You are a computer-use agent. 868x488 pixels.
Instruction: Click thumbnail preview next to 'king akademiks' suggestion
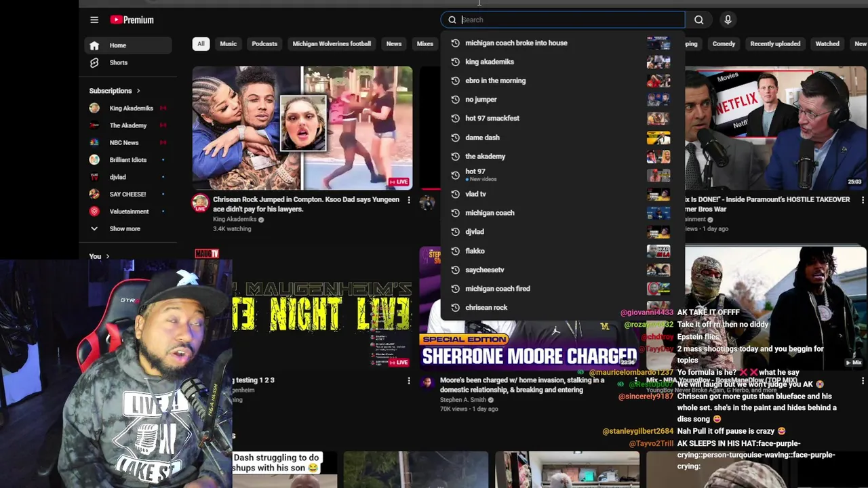[x=658, y=62]
